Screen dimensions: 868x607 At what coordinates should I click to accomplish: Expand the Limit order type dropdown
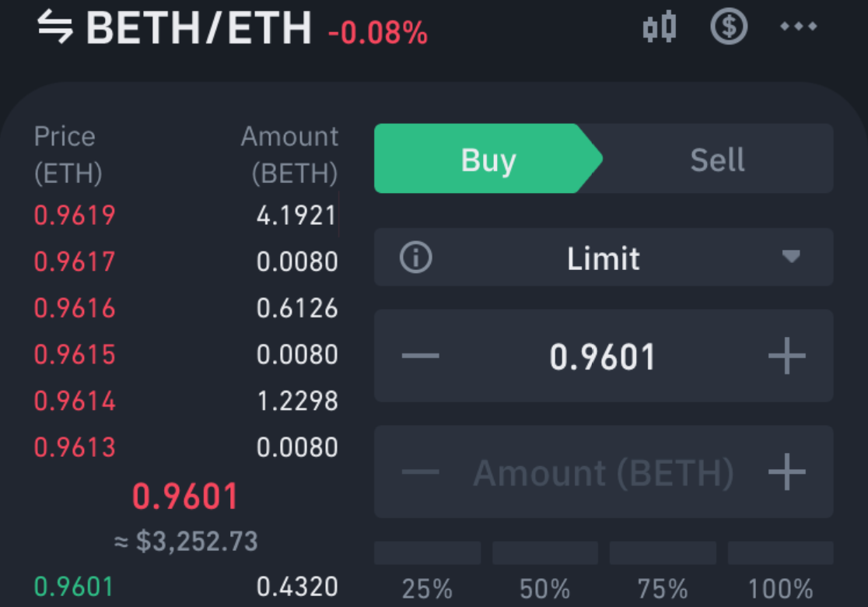604,258
